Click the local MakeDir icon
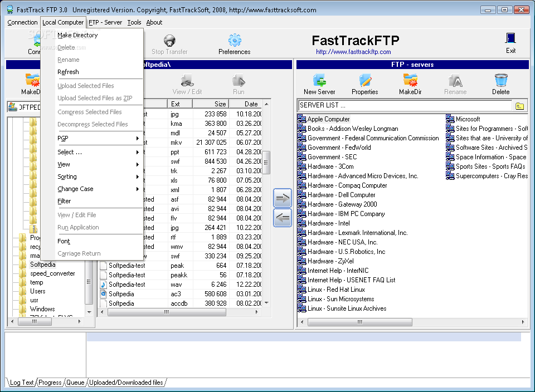 pos(33,80)
